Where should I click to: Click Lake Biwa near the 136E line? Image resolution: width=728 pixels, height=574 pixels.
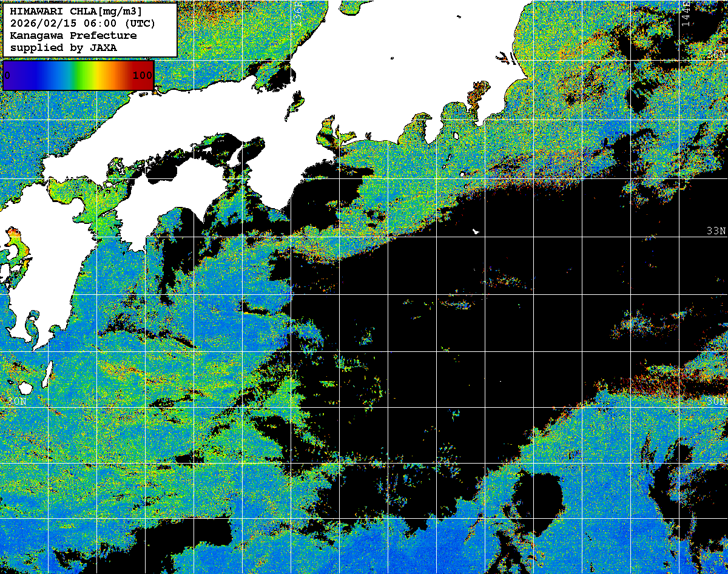297,103
